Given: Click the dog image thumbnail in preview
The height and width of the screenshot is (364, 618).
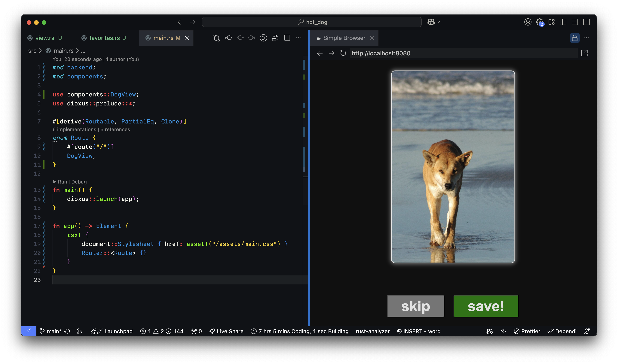Looking at the screenshot, I should [x=452, y=167].
